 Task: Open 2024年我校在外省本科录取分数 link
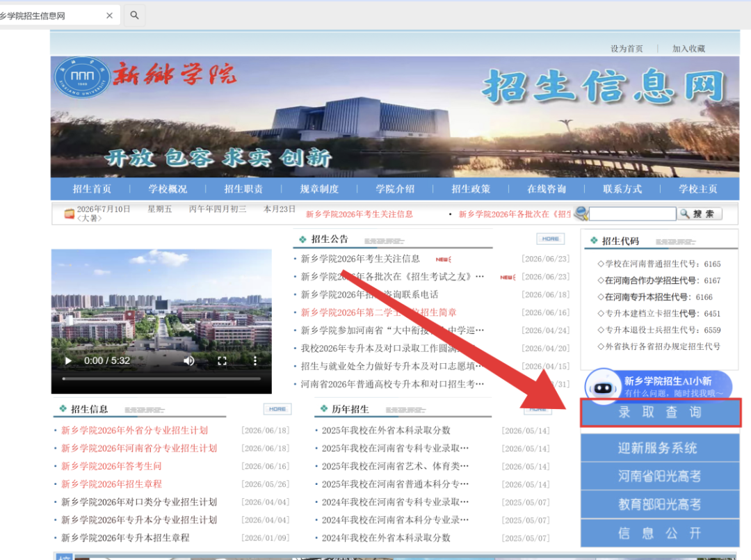coord(386,538)
